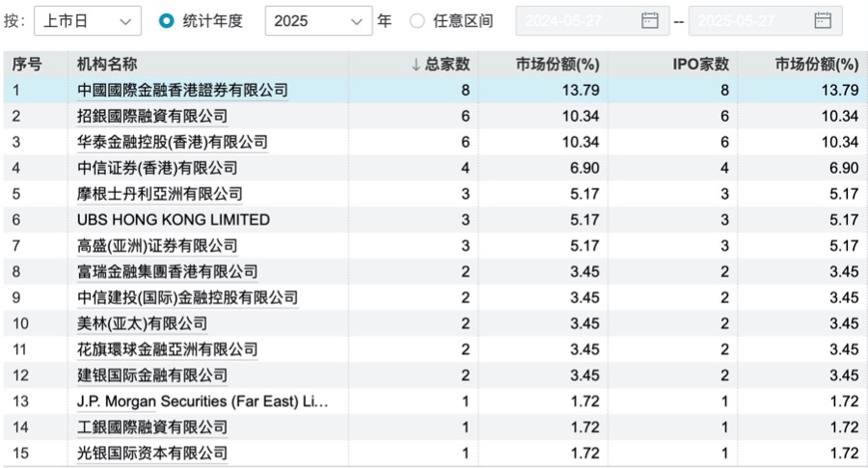Viewport: 868px width, 468px height.
Task: Click the IPO家数 value 4 for 中信证券(香港)
Action: [724, 168]
